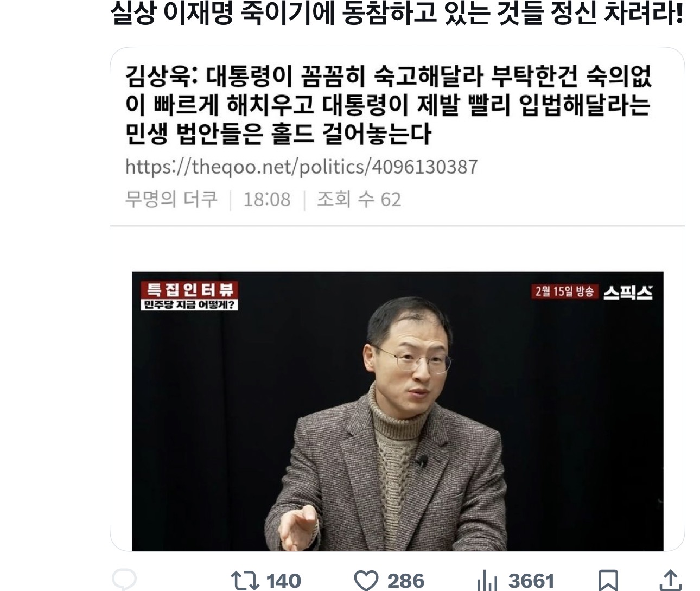Click the 2월 15일 방송 label
Viewport: 700px width, 591px height.
pos(564,291)
